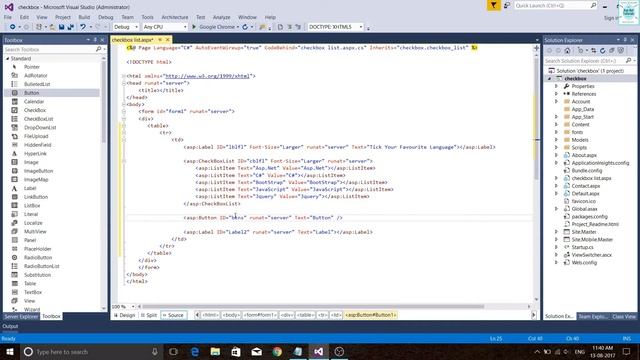Open the Analyze menu
This screenshot has height=360, width=640.
pyautogui.click(x=222, y=17)
